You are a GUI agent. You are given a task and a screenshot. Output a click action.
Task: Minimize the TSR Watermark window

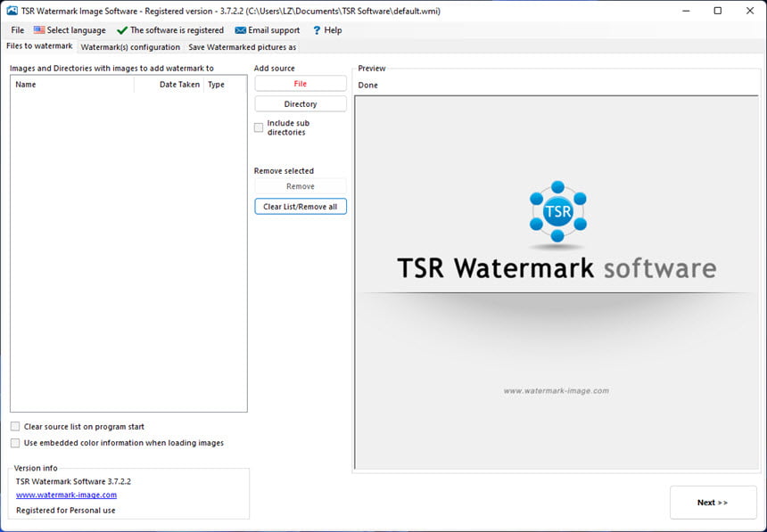(x=686, y=11)
